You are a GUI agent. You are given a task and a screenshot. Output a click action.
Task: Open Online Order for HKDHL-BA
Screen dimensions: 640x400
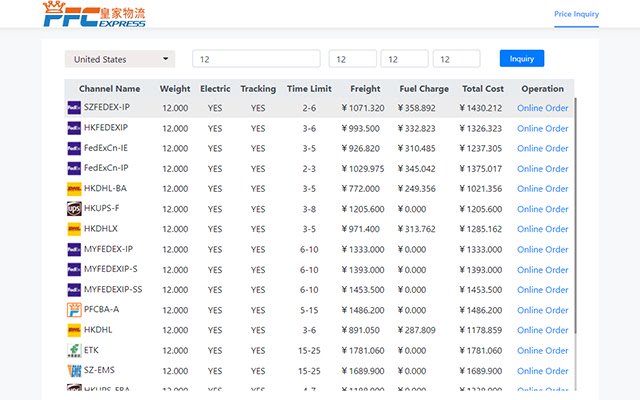[x=542, y=189]
